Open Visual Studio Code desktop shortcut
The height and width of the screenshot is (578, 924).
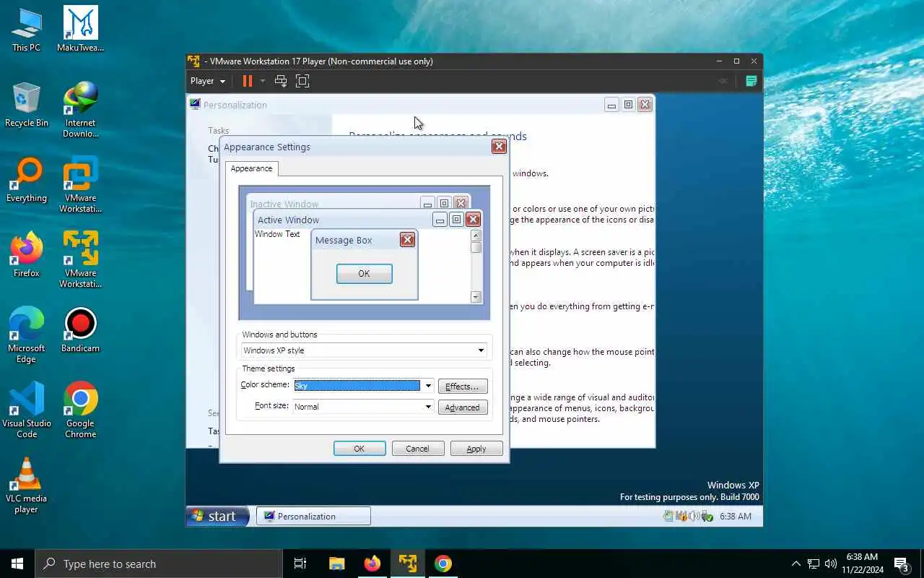pos(27,410)
